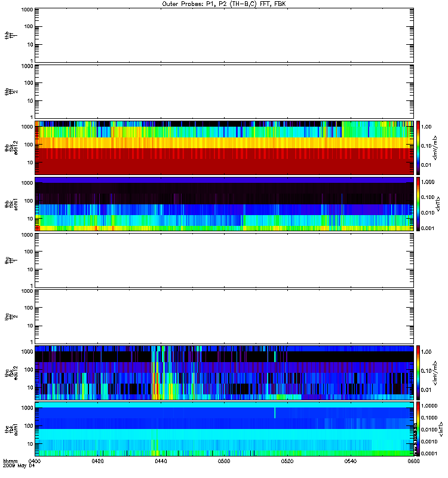Click the '0.1000' color bar label
The width and height of the screenshot is (448, 478).
pos(429,418)
